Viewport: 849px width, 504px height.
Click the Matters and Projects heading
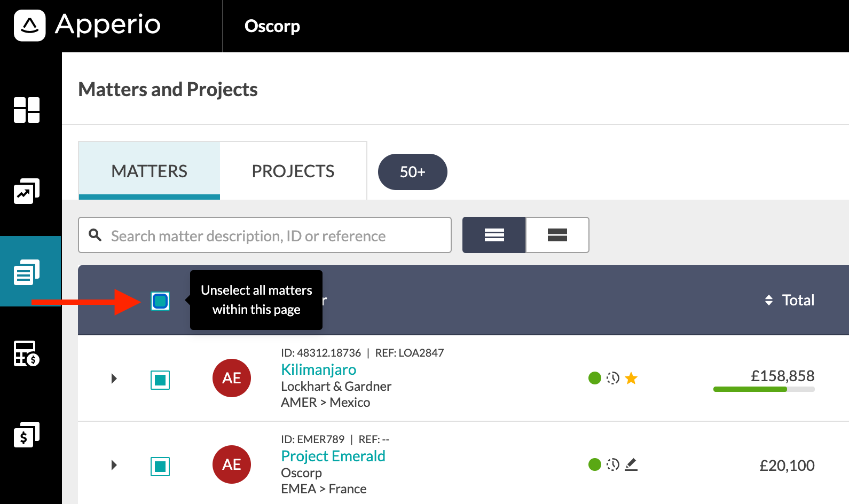(168, 90)
